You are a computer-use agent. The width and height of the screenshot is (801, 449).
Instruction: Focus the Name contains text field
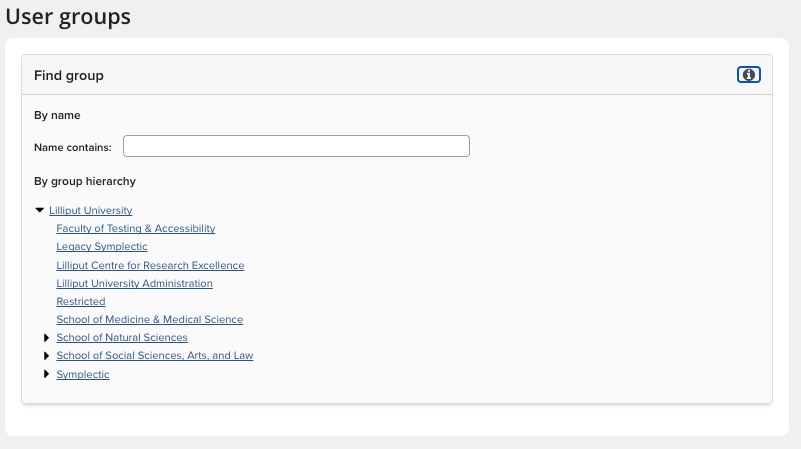296,146
